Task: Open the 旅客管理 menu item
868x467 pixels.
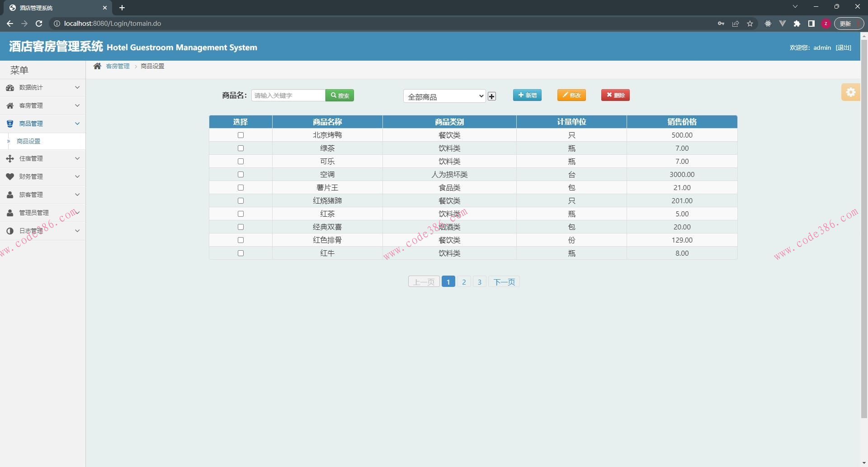Action: pyautogui.click(x=42, y=195)
